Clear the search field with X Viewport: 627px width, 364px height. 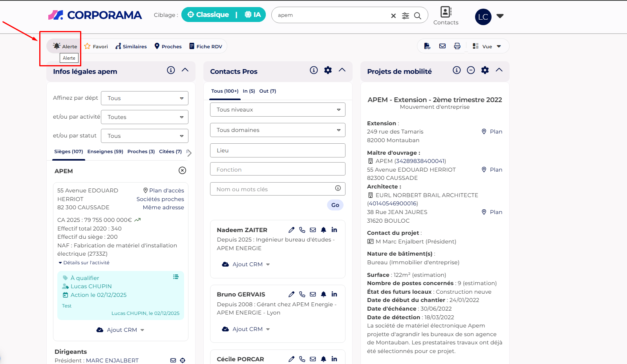(x=393, y=16)
